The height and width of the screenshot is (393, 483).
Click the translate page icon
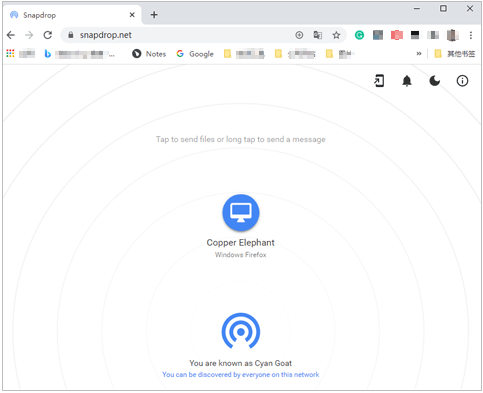pyautogui.click(x=318, y=35)
